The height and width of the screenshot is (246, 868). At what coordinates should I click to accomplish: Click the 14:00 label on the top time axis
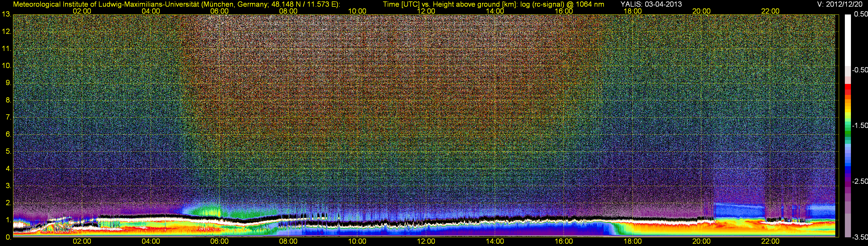point(495,11)
